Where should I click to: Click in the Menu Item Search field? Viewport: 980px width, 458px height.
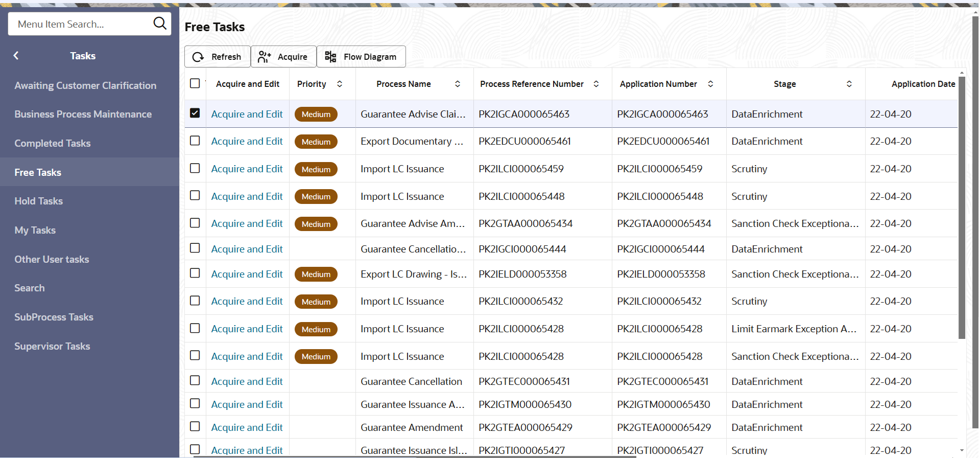[82, 24]
